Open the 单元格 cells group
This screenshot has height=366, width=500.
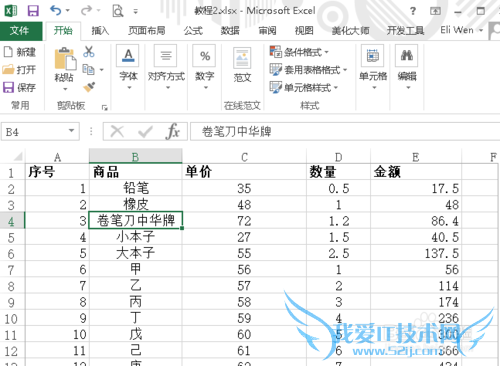373,68
